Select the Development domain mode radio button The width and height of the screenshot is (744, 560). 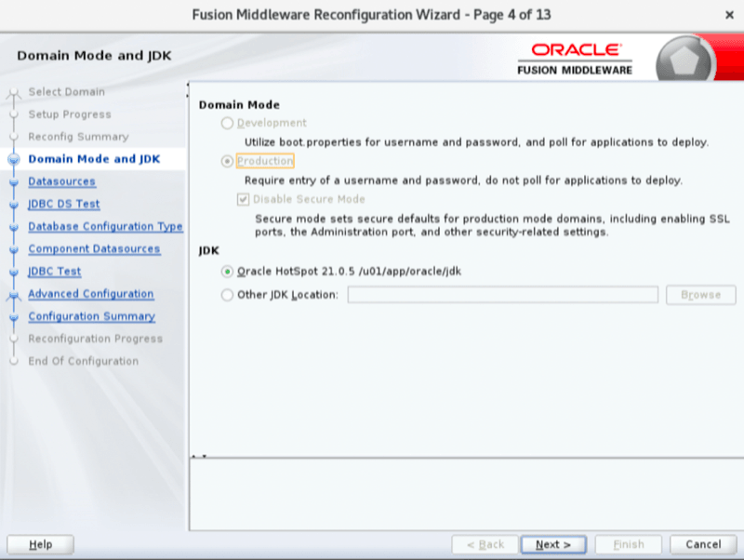227,124
